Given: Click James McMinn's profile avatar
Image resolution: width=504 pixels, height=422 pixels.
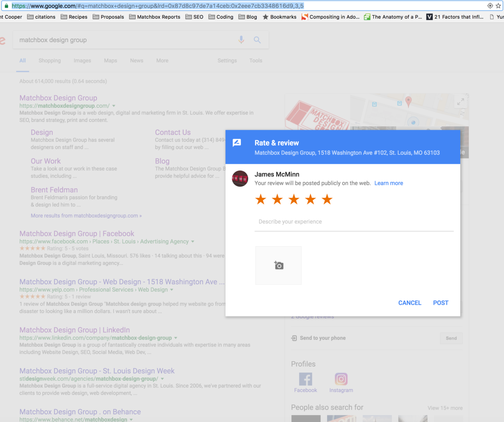Looking at the screenshot, I should coord(240,178).
